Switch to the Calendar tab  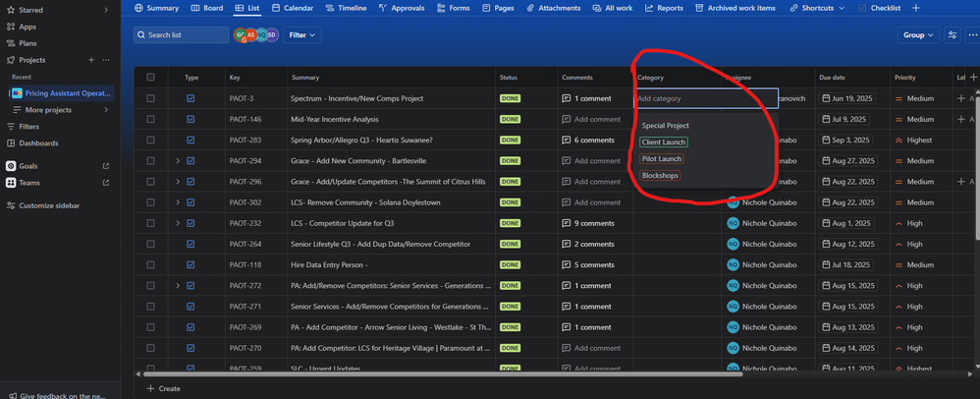291,8
